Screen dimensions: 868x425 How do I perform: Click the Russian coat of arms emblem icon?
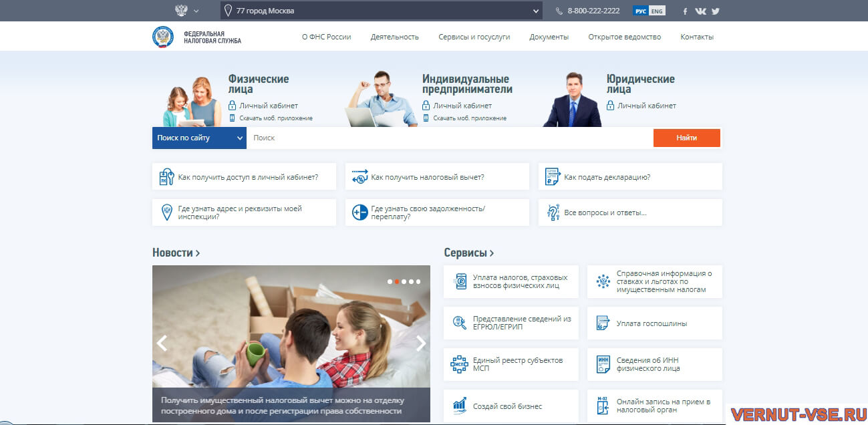tap(181, 11)
